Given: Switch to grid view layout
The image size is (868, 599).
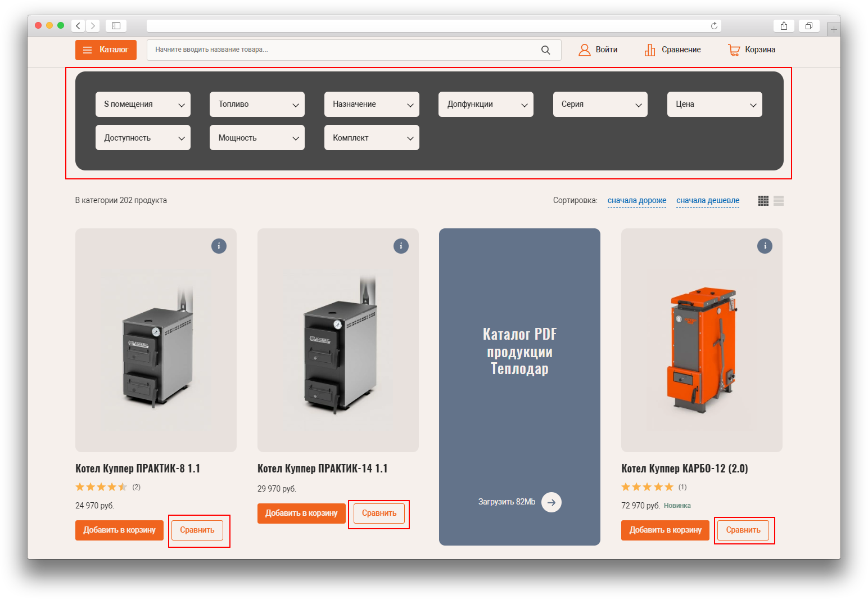Looking at the screenshot, I should click(763, 201).
